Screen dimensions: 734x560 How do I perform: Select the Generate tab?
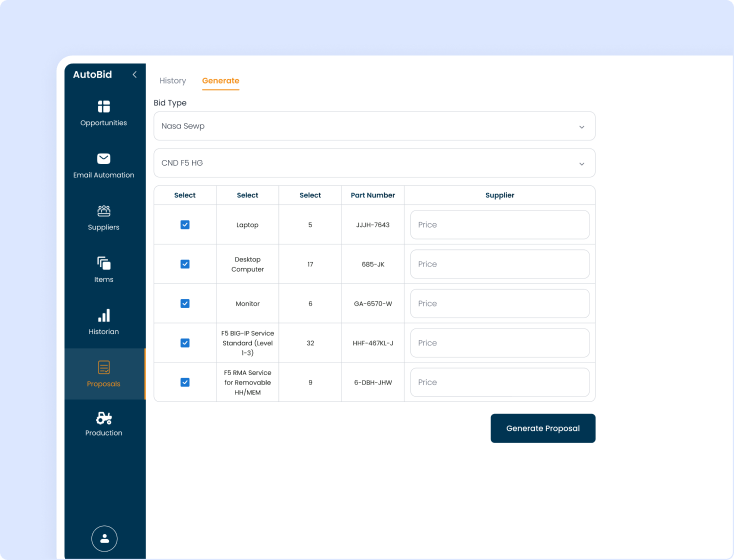(x=220, y=81)
